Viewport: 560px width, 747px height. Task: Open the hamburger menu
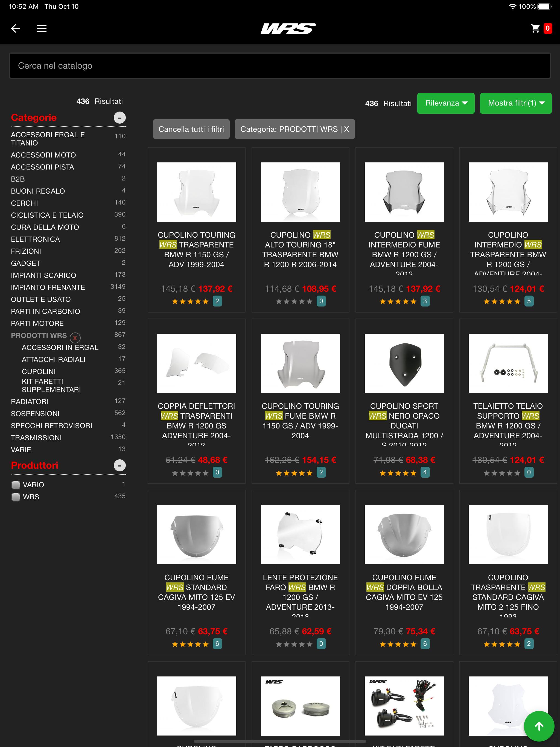click(42, 28)
